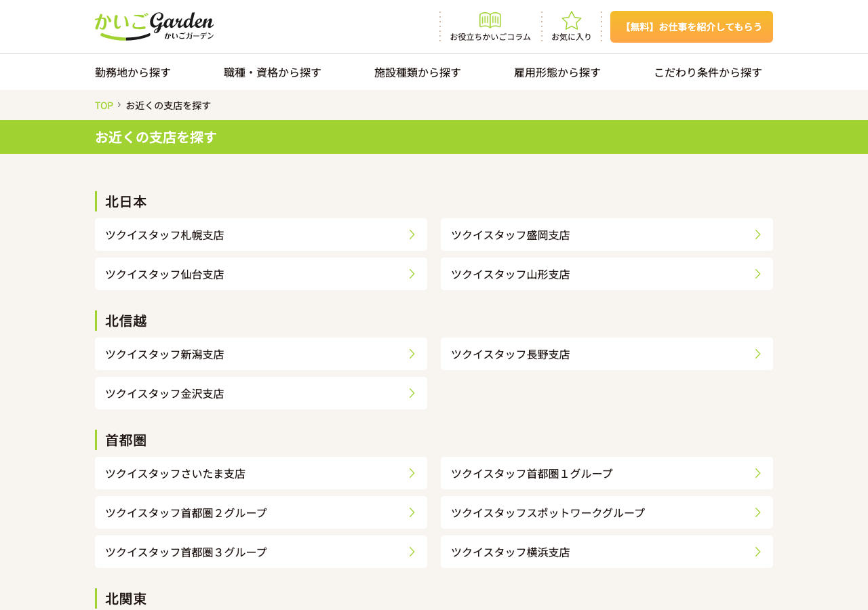Click the 北関東 section heading
The height and width of the screenshot is (610, 868).
(126, 598)
